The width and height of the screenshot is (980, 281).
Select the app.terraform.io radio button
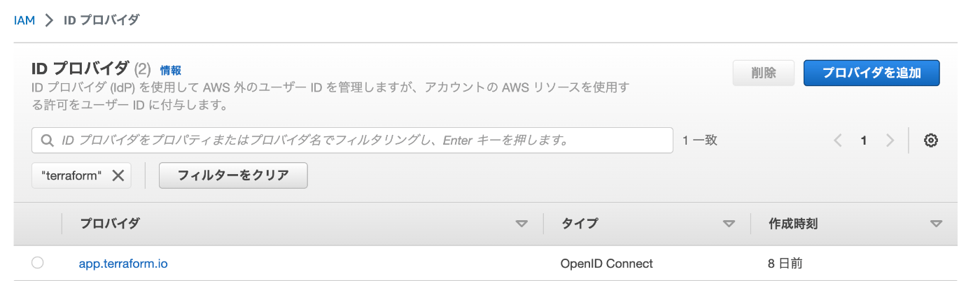tap(38, 263)
